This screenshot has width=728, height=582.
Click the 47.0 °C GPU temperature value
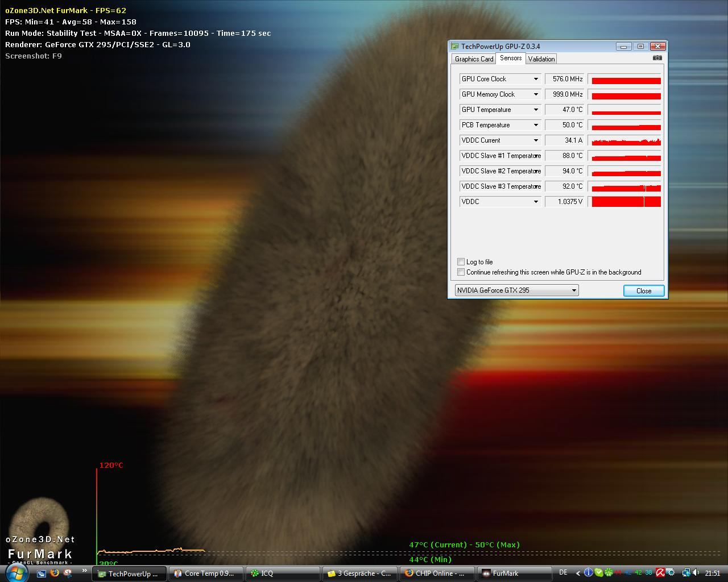pyautogui.click(x=565, y=110)
